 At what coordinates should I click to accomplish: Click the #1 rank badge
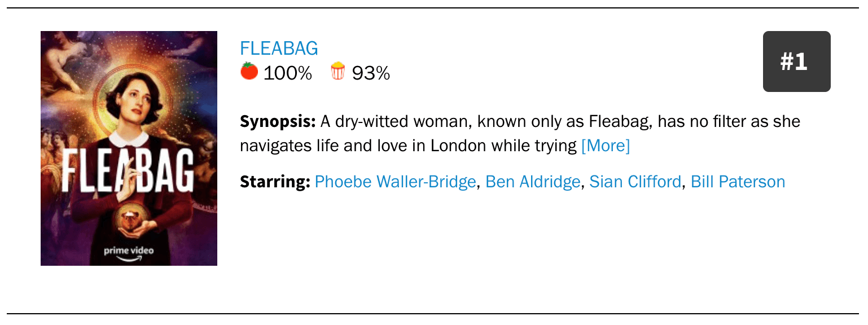coord(796,62)
